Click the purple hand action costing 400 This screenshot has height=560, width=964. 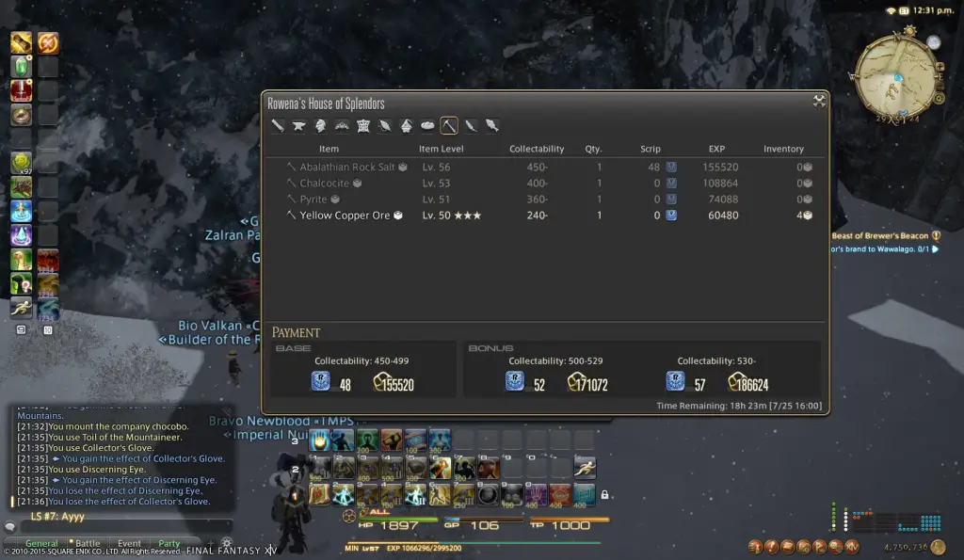coord(536,495)
